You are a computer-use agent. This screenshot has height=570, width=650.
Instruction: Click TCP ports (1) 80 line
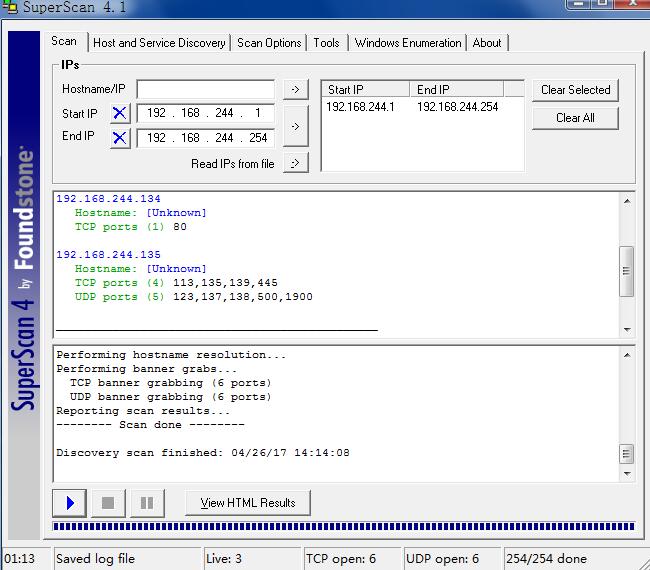(131, 227)
